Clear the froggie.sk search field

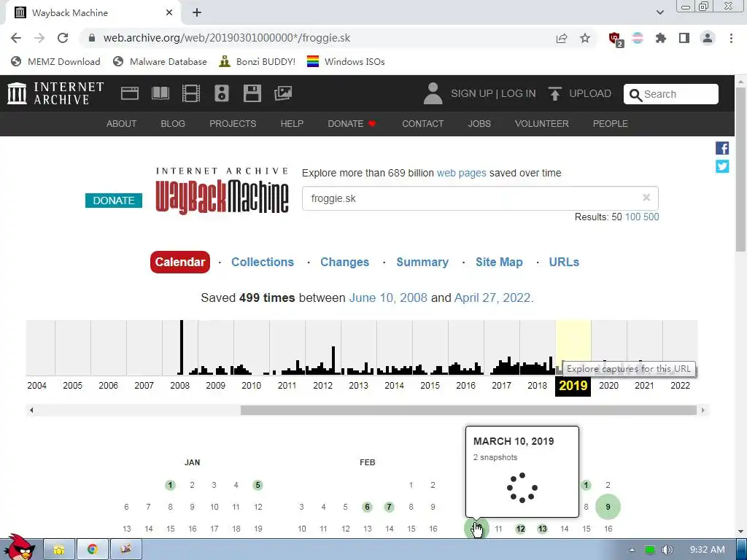point(646,198)
